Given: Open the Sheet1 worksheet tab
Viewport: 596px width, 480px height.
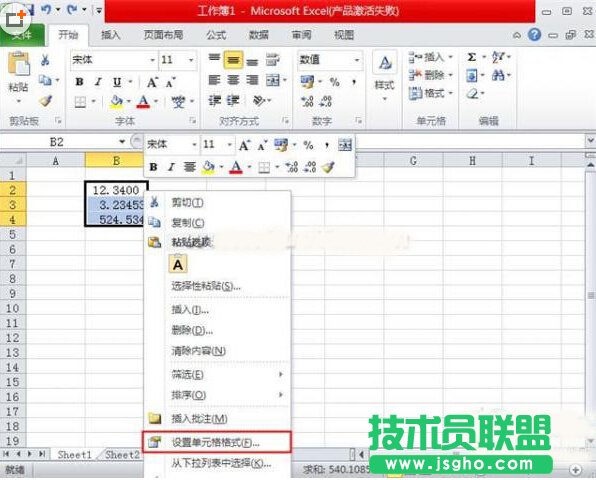Looking at the screenshot, I should (75, 455).
